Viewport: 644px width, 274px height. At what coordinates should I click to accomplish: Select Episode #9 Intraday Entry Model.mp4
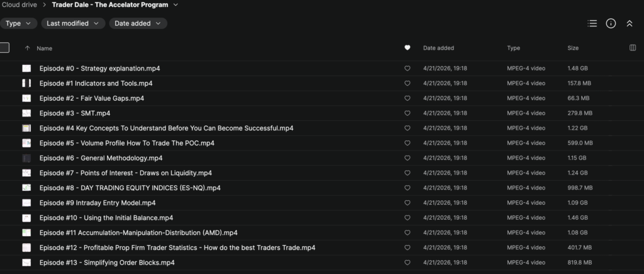point(97,203)
